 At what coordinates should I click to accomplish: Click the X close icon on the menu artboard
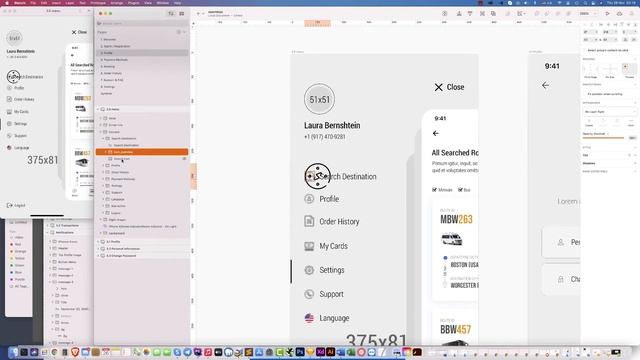coord(438,87)
